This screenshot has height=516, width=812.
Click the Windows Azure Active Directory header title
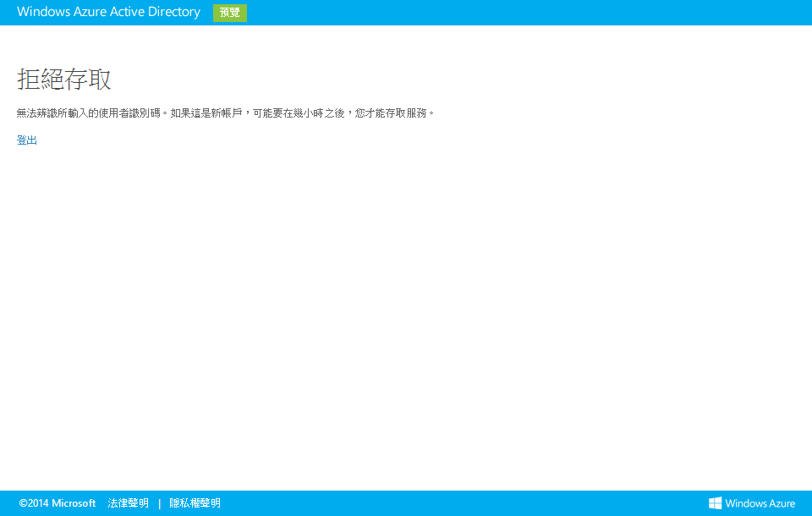click(x=109, y=12)
